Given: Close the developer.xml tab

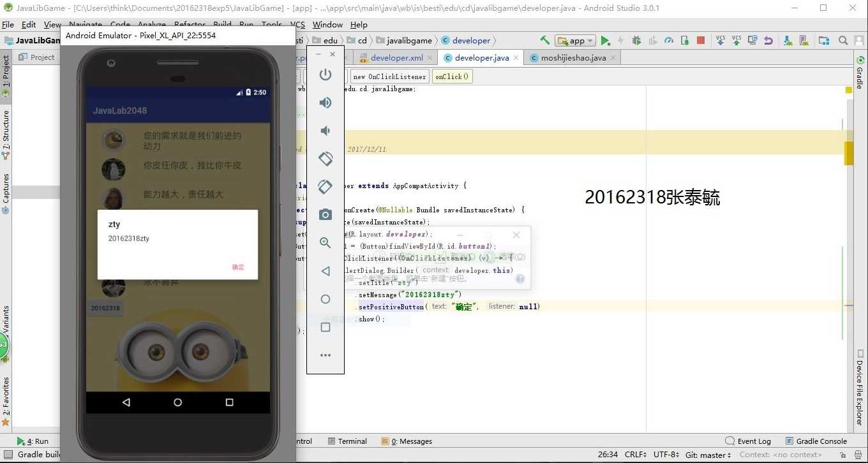Looking at the screenshot, I should [430, 57].
